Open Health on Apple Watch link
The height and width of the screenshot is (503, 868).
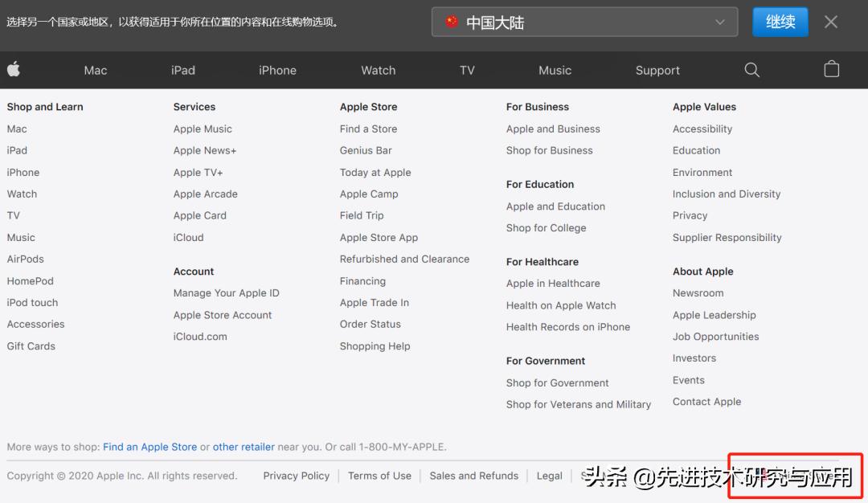561,305
